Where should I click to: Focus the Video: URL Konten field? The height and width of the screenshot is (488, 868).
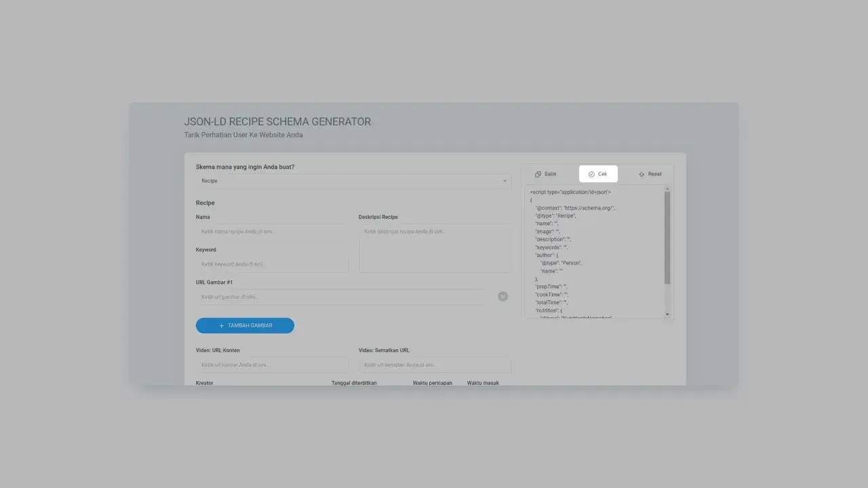click(x=271, y=365)
